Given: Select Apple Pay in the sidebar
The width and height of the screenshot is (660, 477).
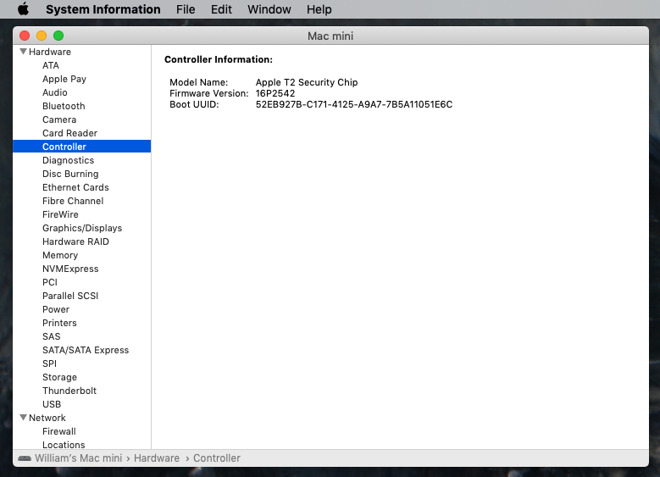Looking at the screenshot, I should [x=64, y=79].
